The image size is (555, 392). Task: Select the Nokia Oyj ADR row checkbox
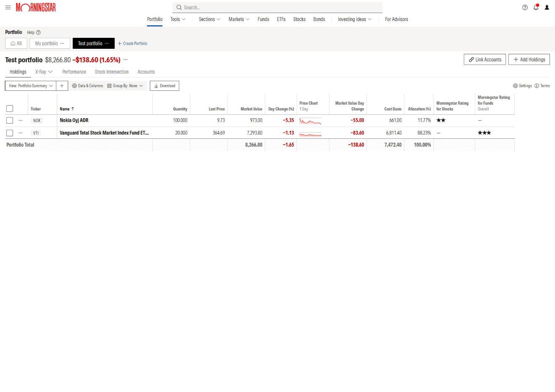[10, 120]
